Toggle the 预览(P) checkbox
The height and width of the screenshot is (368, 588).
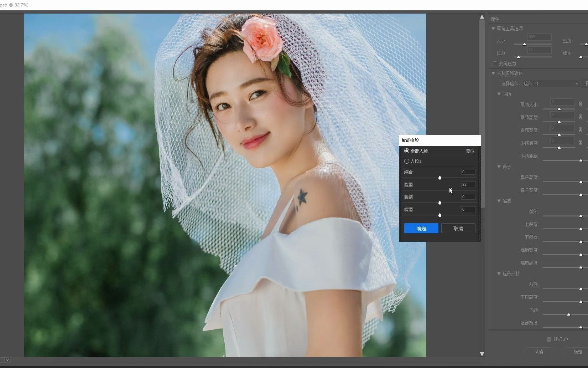click(x=549, y=339)
